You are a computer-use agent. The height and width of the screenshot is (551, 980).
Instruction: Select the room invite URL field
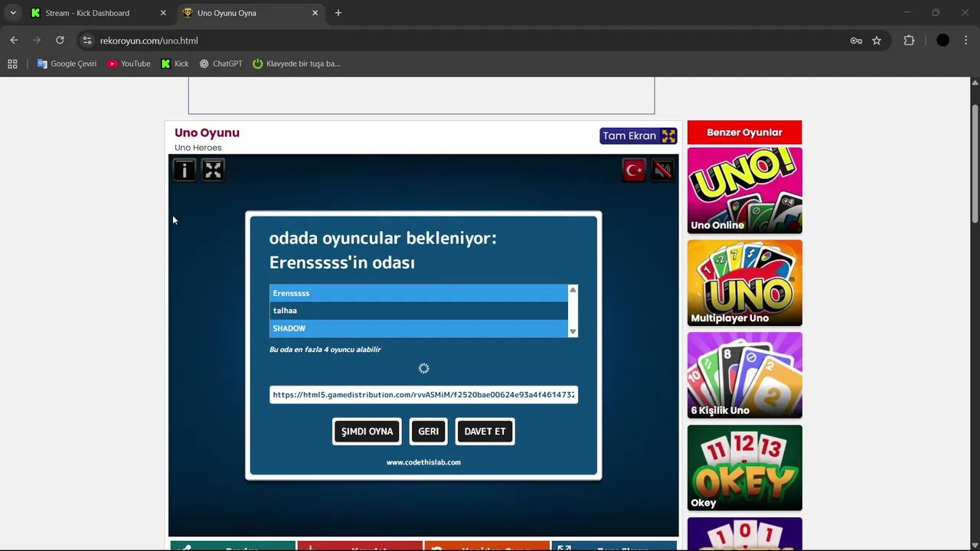[423, 395]
